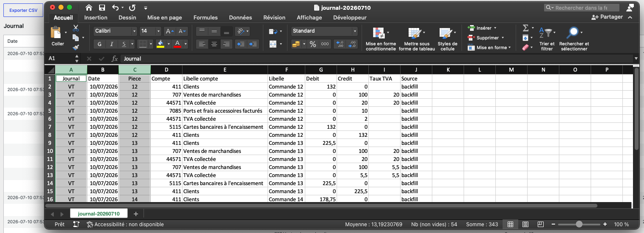The width and height of the screenshot is (644, 233).
Task: Expand the formula bar chevron
Action: (x=636, y=58)
